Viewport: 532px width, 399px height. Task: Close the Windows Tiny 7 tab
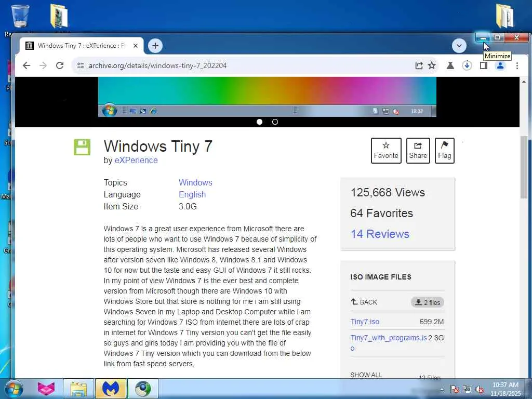136,46
